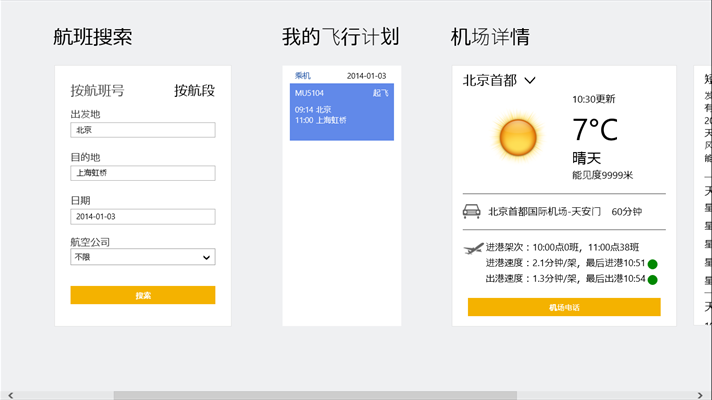Click the 60分钟 travel time
This screenshot has width=712, height=400.
[627, 212]
